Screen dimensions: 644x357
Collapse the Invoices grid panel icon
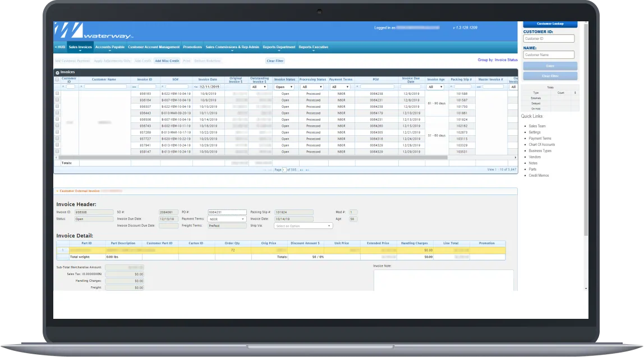[x=57, y=72]
